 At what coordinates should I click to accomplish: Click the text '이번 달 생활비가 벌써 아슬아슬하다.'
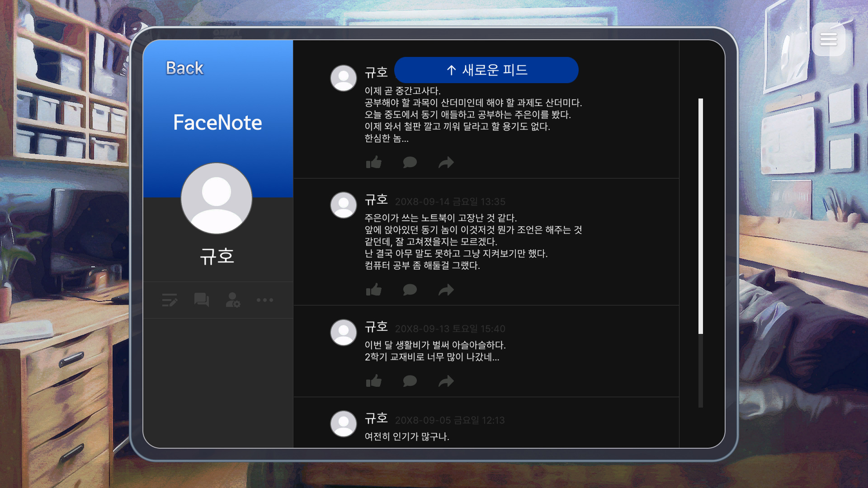[x=435, y=345]
